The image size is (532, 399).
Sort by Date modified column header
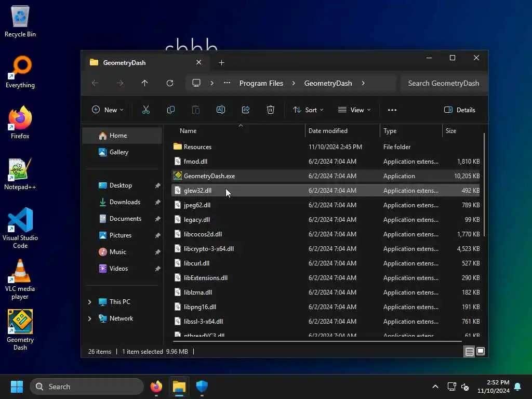(x=342, y=130)
